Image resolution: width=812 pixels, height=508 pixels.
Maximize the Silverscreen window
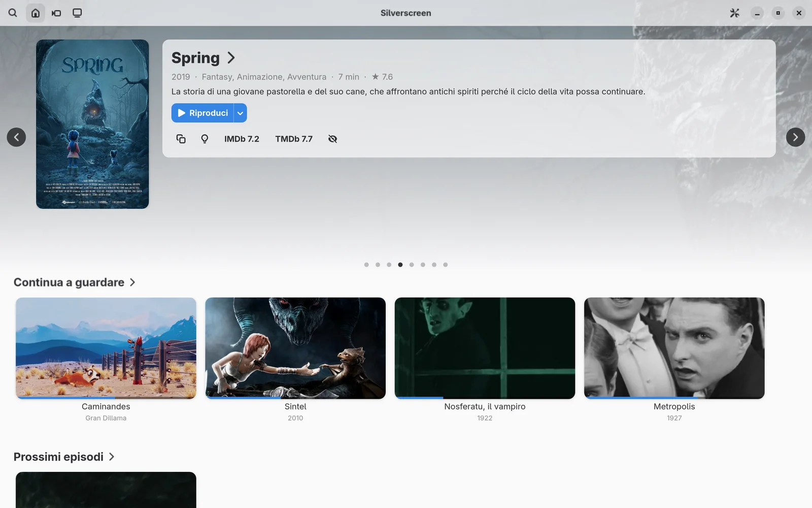778,13
